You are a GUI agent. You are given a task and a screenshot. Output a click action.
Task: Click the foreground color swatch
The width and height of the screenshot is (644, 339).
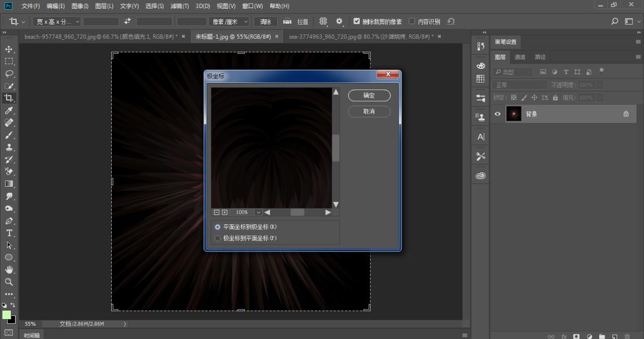tap(7, 315)
